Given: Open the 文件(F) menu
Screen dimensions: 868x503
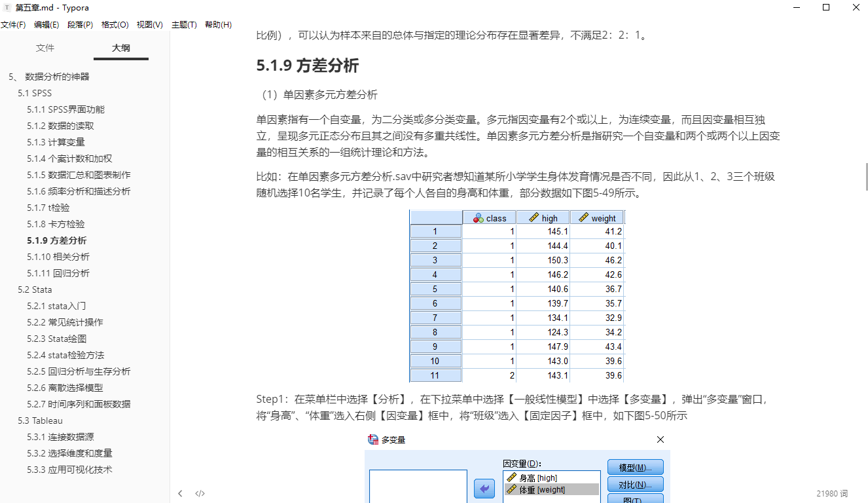Looking at the screenshot, I should click(13, 24).
